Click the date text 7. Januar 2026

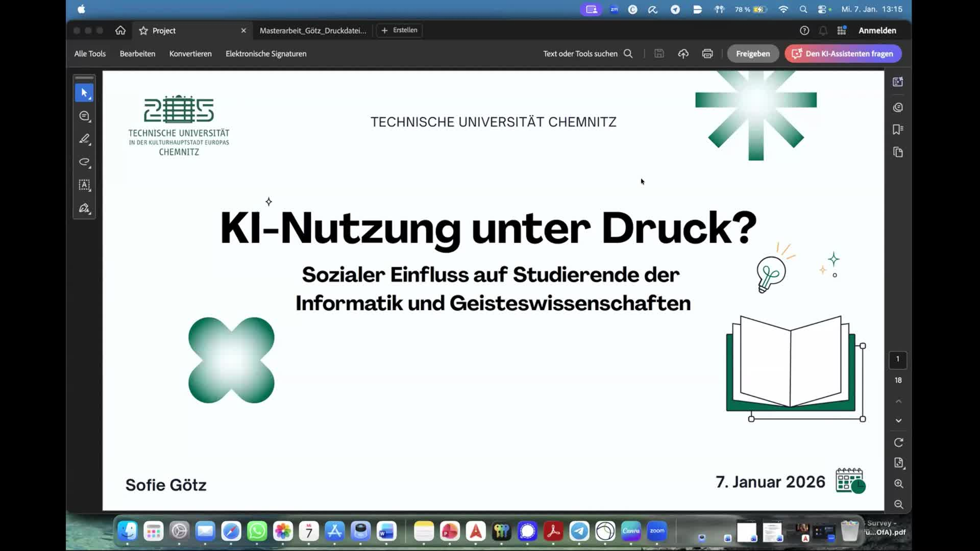point(770,482)
